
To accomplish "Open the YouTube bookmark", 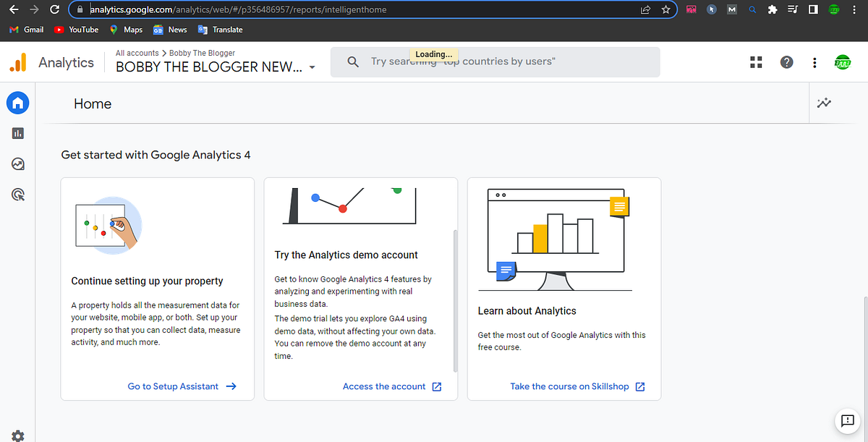I will pyautogui.click(x=76, y=30).
